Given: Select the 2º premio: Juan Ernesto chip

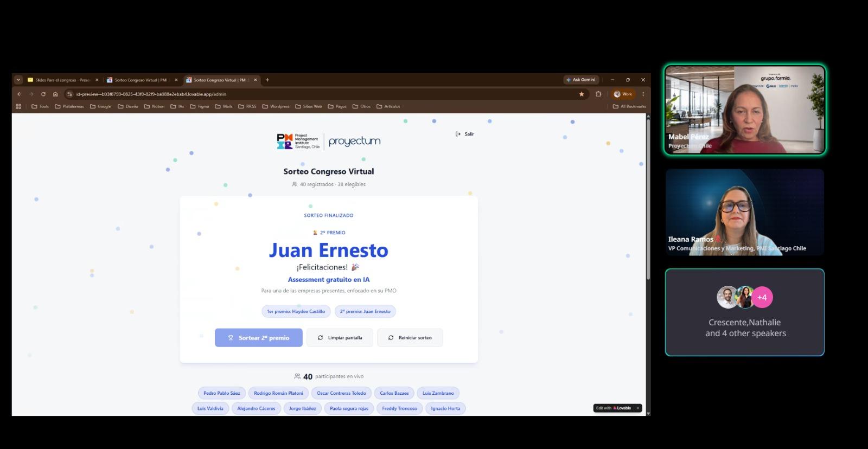Looking at the screenshot, I should [x=365, y=311].
